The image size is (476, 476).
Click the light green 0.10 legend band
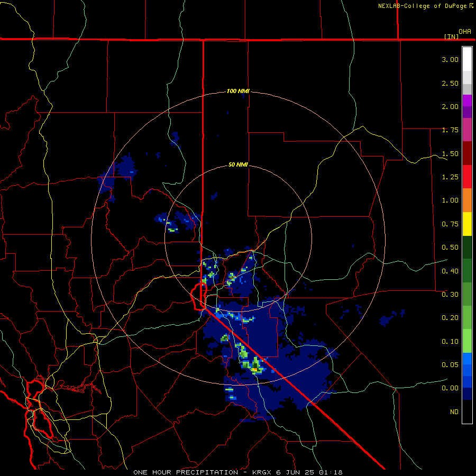point(467,341)
